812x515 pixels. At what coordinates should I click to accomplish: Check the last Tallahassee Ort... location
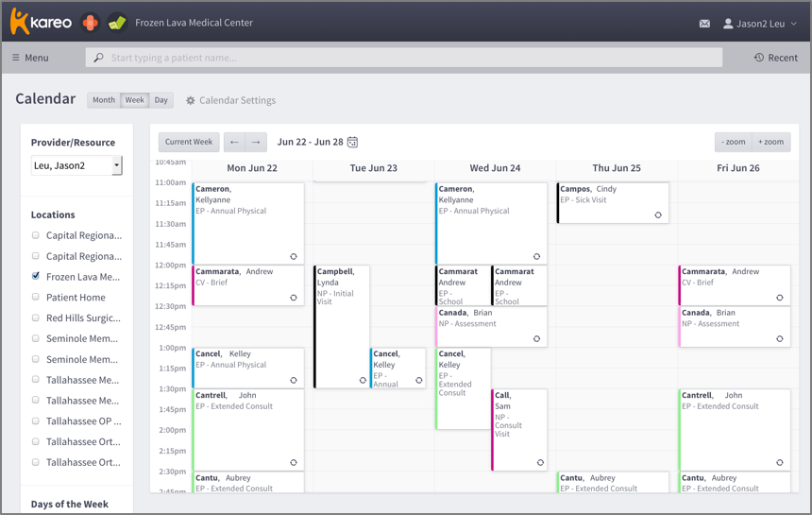[x=35, y=462]
